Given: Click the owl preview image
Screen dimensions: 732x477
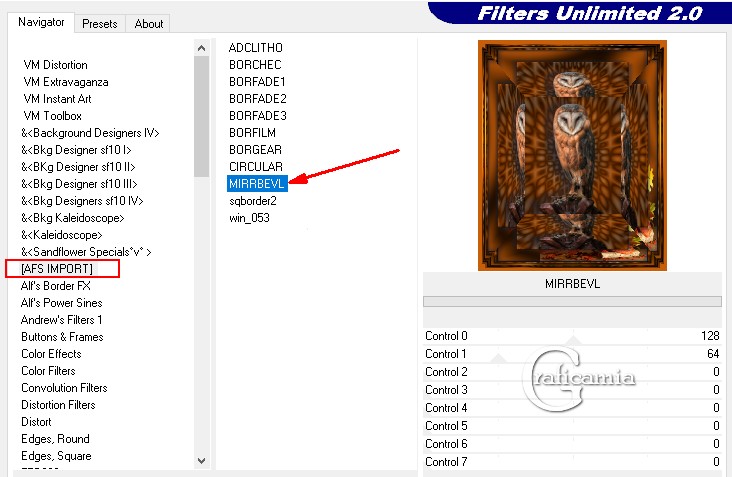Looking at the screenshot, I should pyautogui.click(x=572, y=155).
